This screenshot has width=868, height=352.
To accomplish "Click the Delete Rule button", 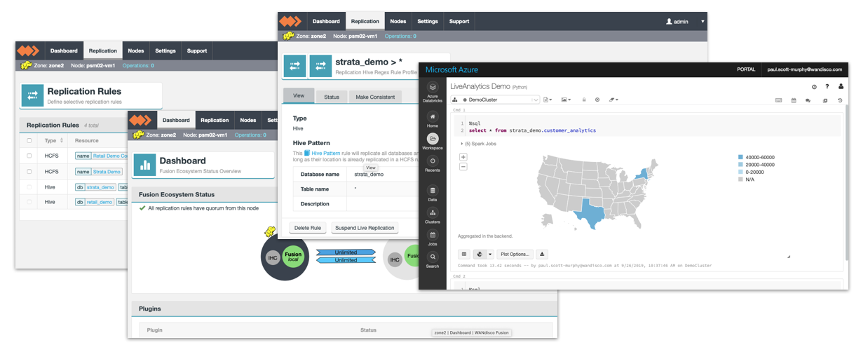I will [307, 228].
